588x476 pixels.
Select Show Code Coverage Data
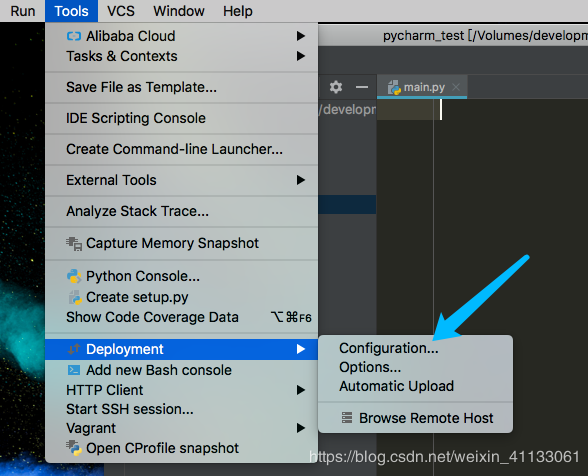click(152, 317)
